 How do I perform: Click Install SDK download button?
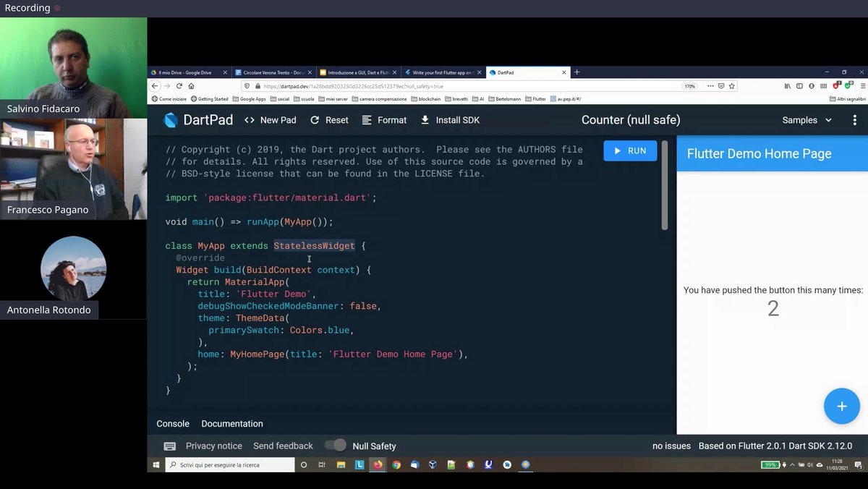click(450, 120)
